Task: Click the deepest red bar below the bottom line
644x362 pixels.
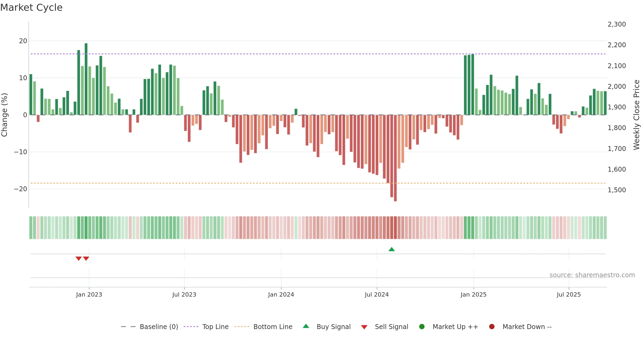Action: (x=395, y=158)
